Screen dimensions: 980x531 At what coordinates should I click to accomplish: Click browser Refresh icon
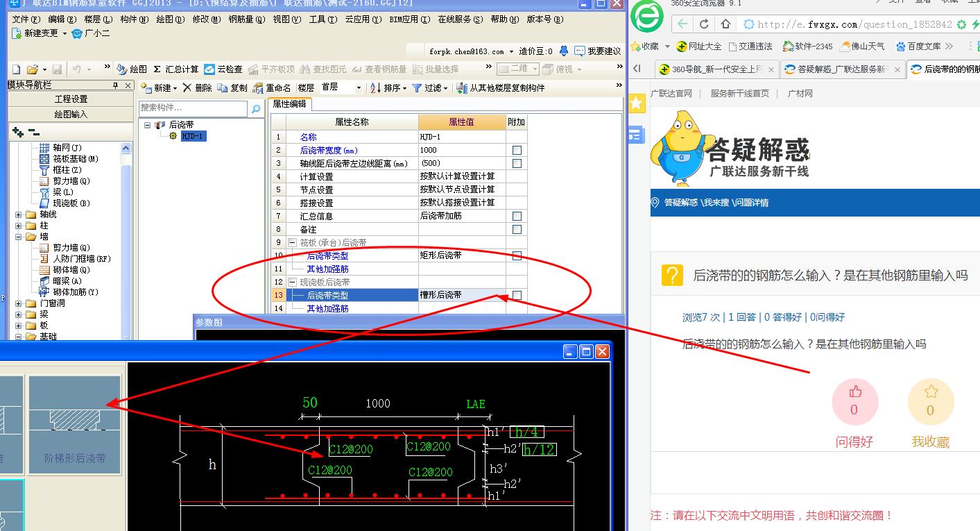[704, 24]
